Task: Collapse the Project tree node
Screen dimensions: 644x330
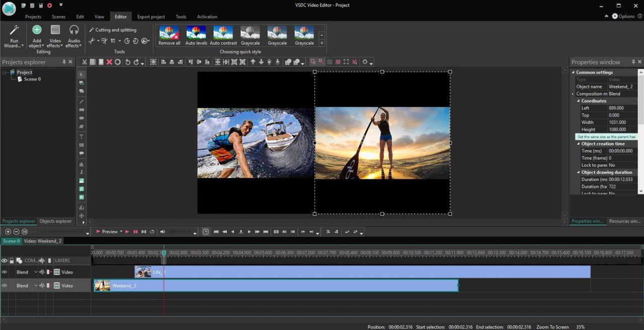Action: click(5, 73)
